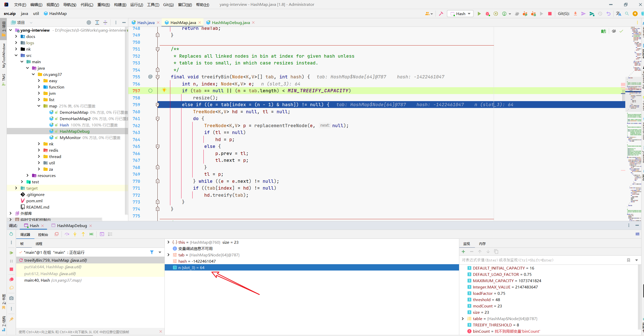
Task: Open the profiler dropdown arrow
Action: pyautogui.click(x=510, y=14)
